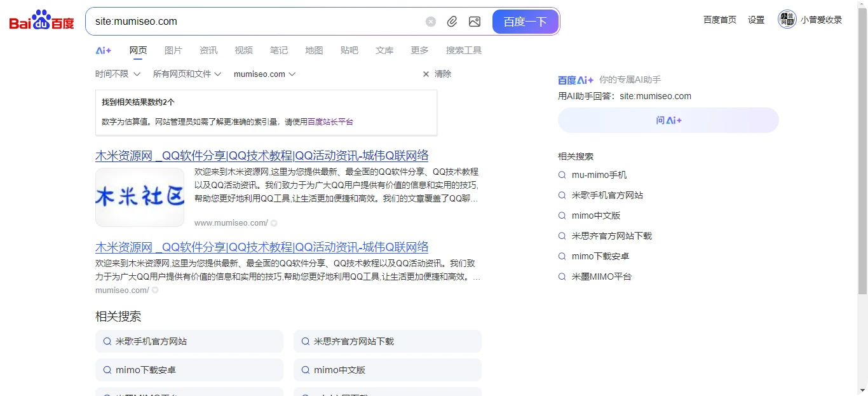The width and height of the screenshot is (868, 396).
Task: Open image search camera icon
Action: tap(475, 22)
